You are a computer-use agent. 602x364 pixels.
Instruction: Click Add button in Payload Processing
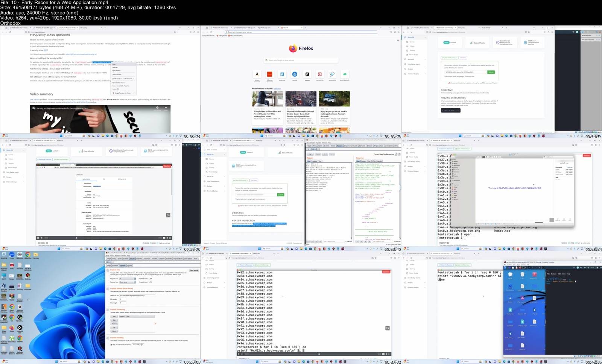pyautogui.click(x=114, y=317)
